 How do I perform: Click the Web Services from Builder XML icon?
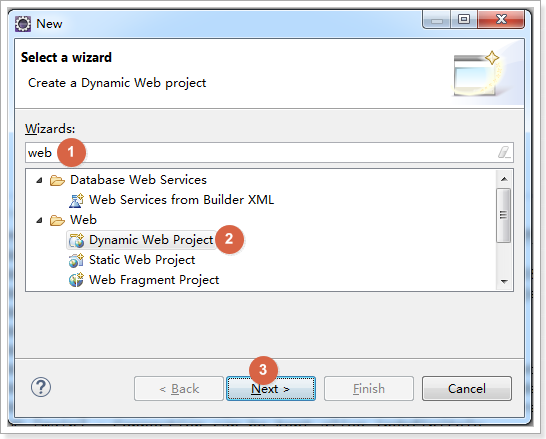pyautogui.click(x=76, y=200)
